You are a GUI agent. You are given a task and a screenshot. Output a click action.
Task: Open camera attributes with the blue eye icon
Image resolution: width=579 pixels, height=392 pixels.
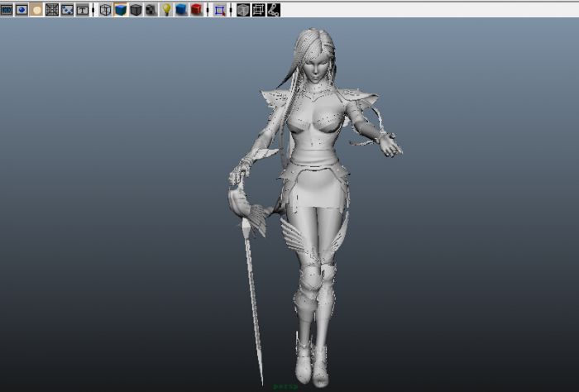pos(22,10)
